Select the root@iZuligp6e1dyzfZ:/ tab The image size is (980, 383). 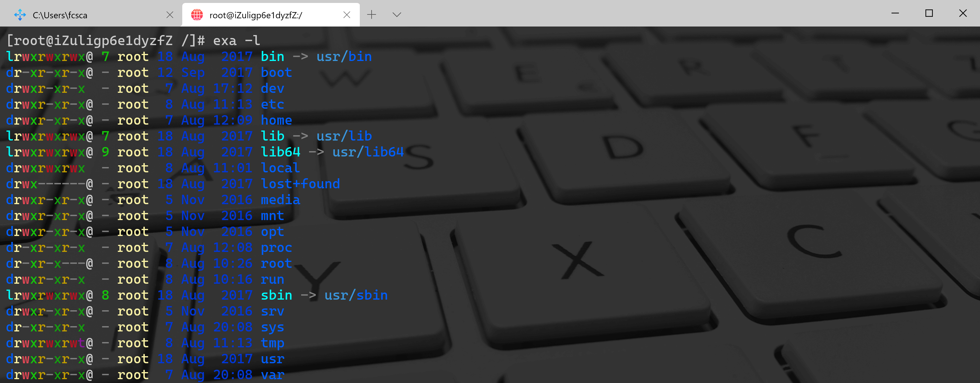coord(270,15)
